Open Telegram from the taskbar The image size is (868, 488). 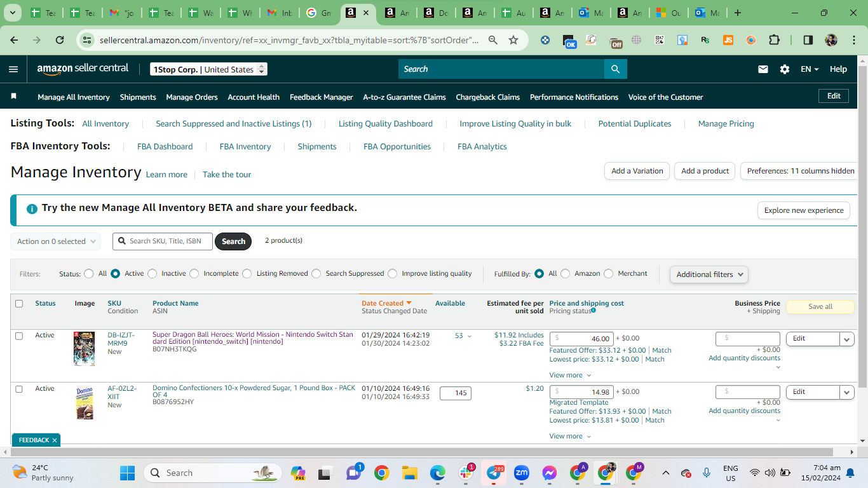point(494,473)
